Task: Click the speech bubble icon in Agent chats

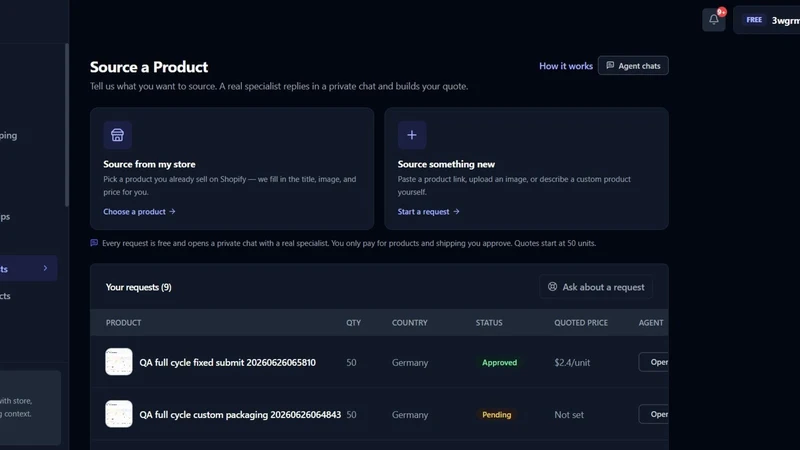Action: click(x=610, y=65)
